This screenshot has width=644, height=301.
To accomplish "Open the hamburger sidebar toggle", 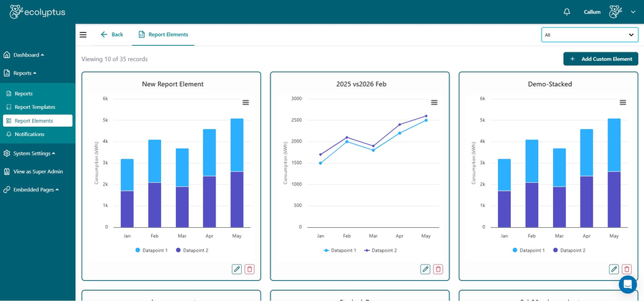I will click(83, 34).
